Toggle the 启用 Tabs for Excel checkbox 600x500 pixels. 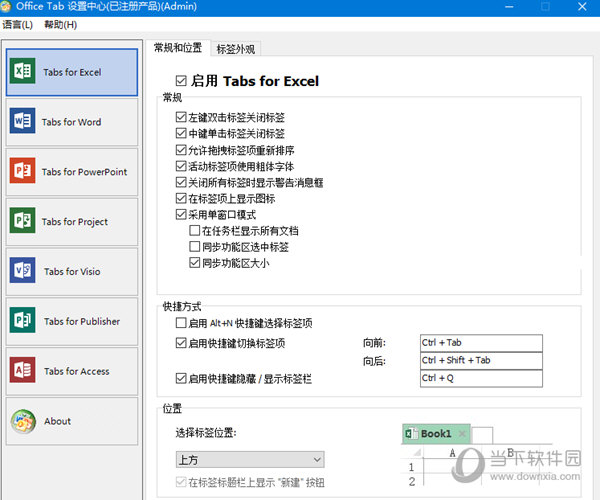coord(181,81)
